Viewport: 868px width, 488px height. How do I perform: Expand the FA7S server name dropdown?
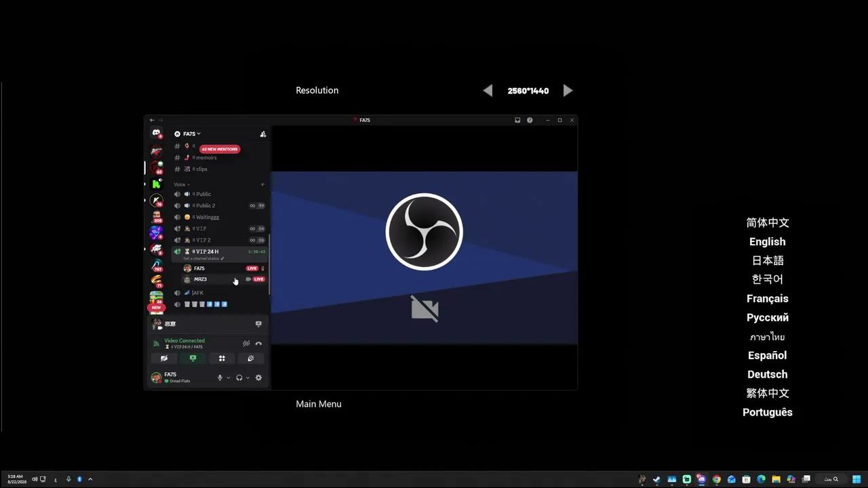click(x=188, y=134)
